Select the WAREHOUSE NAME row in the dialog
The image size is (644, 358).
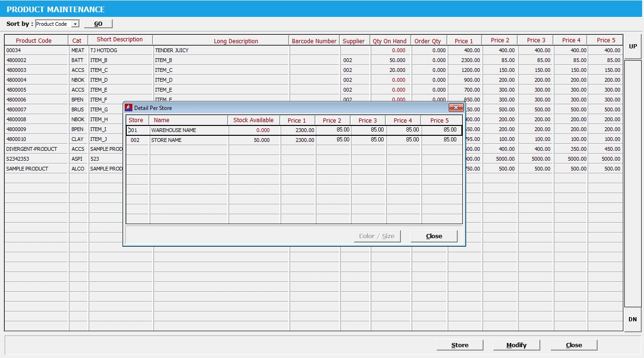294,130
